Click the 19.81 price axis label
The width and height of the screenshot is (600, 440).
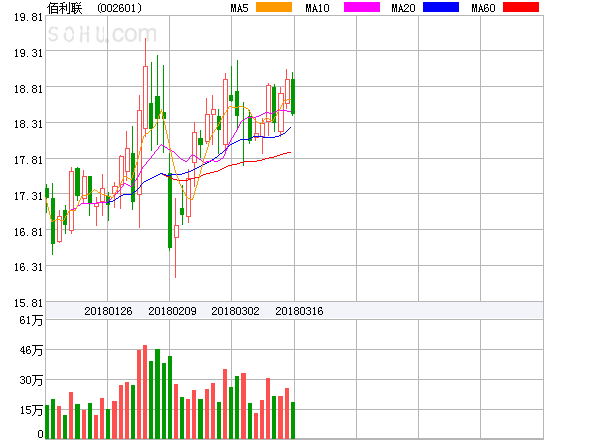click(28, 17)
